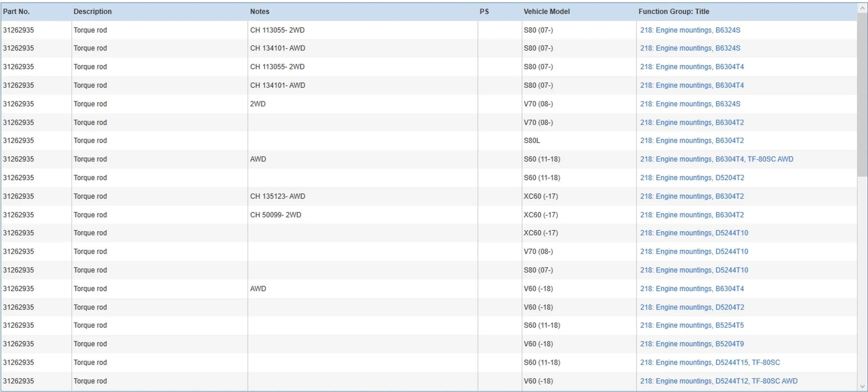
Task: Click the Vehicle Model column header
Action: pos(546,11)
